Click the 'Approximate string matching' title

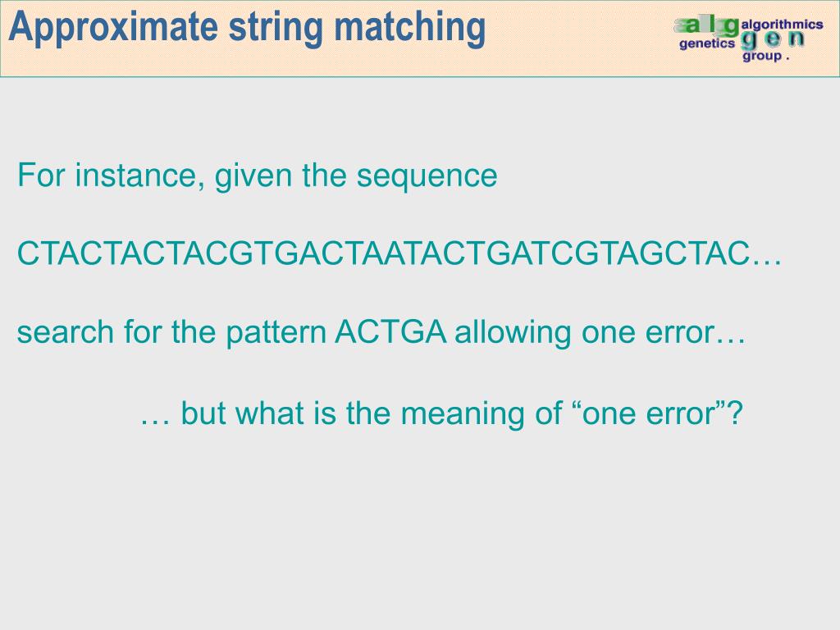pyautogui.click(x=247, y=27)
